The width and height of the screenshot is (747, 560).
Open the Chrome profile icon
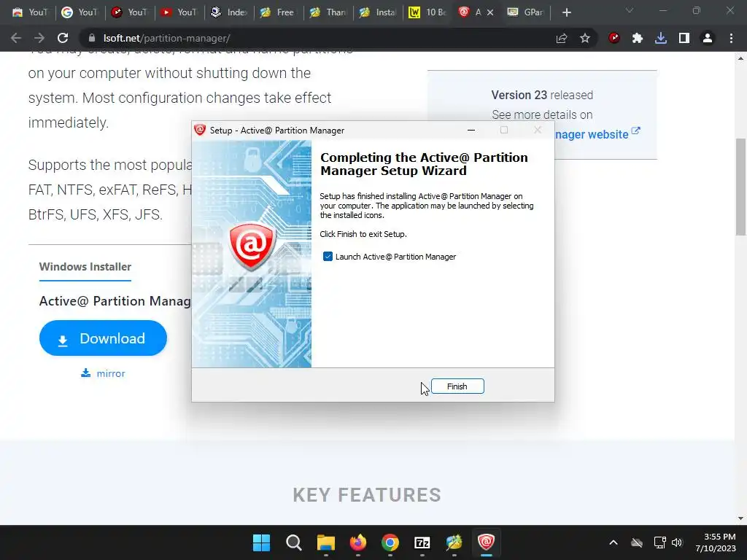[708, 38]
